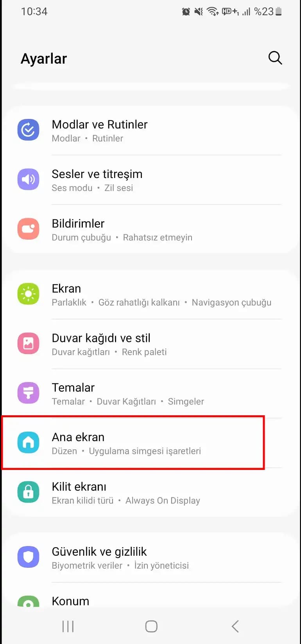
Task: Tap the search magnifier icon
Action: point(275,58)
